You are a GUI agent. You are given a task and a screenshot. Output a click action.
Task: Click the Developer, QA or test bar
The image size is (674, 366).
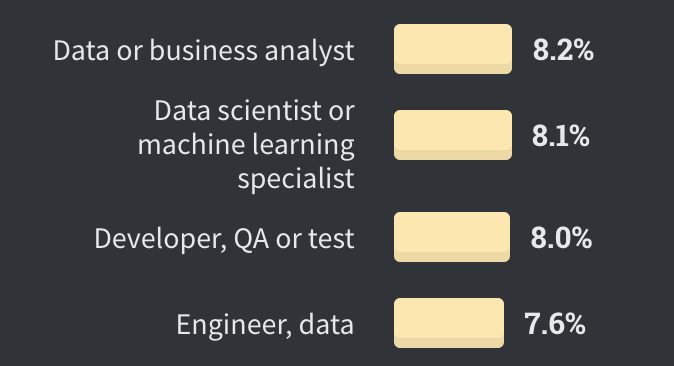pos(452,237)
